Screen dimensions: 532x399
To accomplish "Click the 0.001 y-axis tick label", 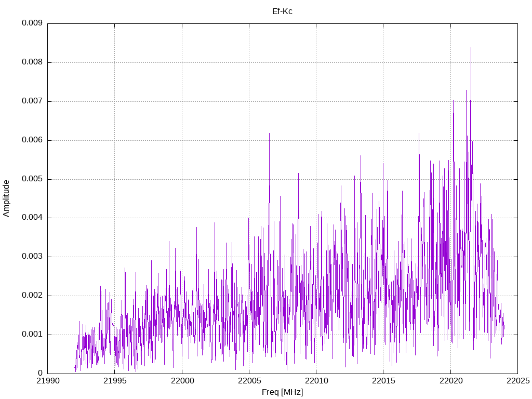I will (x=32, y=335).
